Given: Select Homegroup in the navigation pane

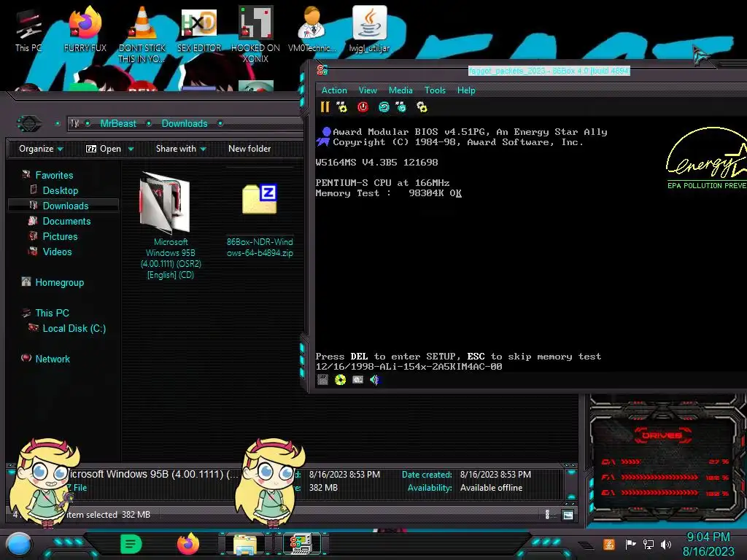Looking at the screenshot, I should coord(59,282).
